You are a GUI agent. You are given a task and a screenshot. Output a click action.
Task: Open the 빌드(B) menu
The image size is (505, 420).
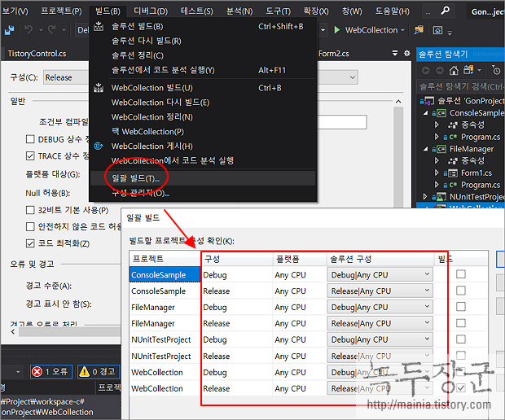[108, 11]
